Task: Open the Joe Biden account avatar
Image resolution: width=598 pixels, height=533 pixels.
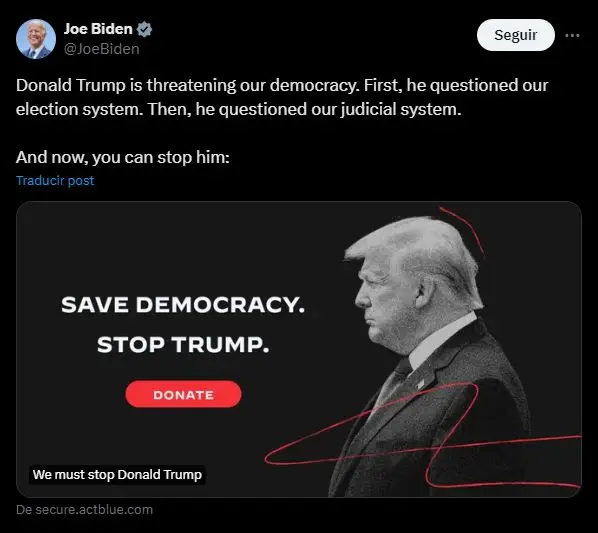Action: pos(36,39)
